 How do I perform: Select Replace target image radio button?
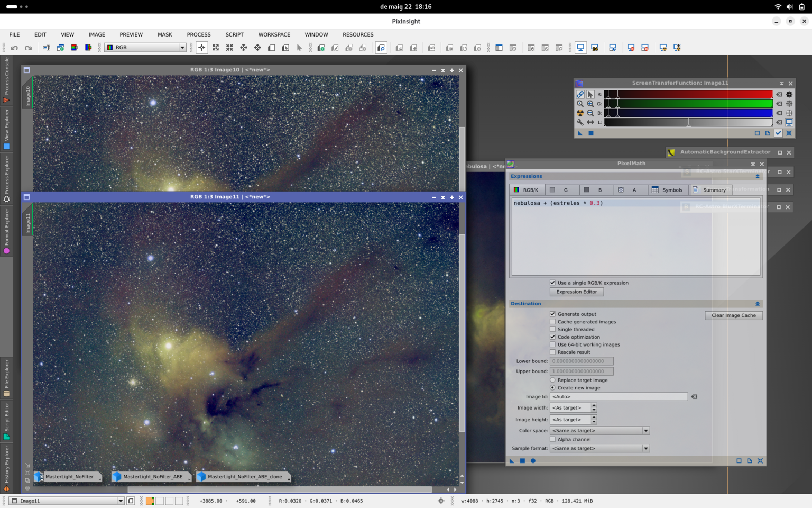(552, 380)
